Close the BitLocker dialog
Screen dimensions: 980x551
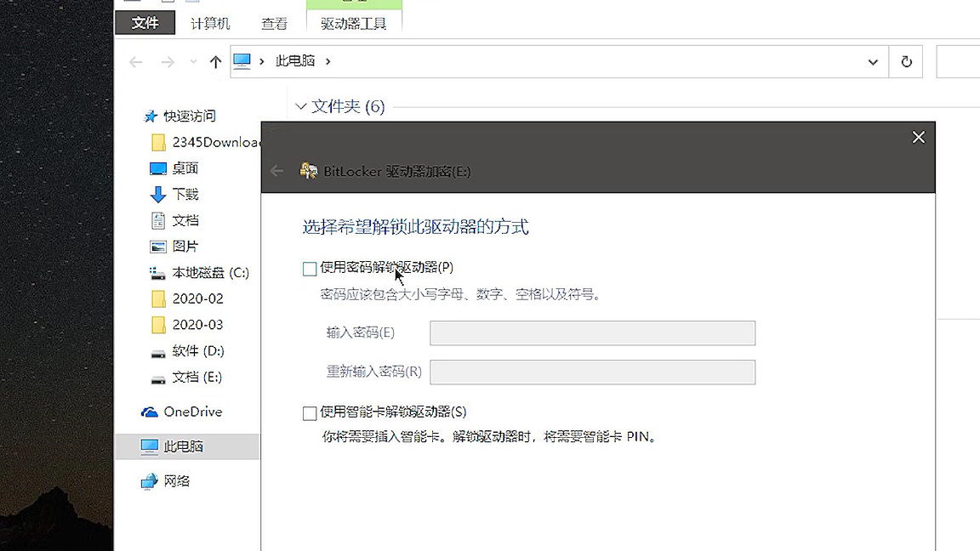pyautogui.click(x=918, y=138)
